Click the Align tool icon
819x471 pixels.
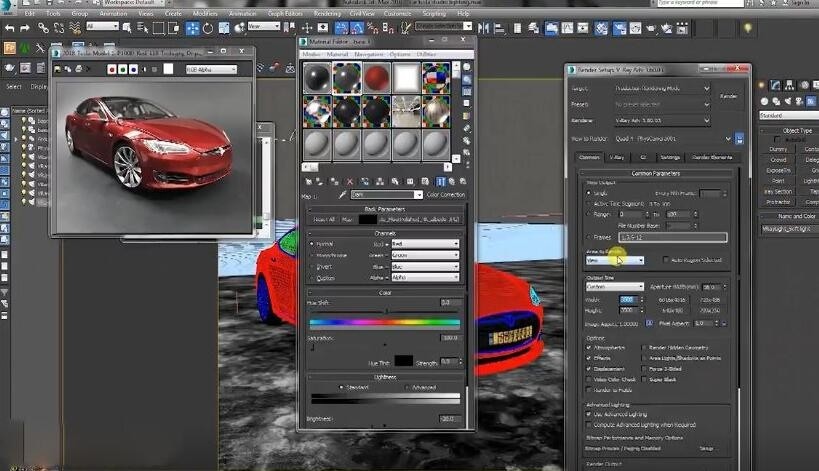click(x=499, y=28)
